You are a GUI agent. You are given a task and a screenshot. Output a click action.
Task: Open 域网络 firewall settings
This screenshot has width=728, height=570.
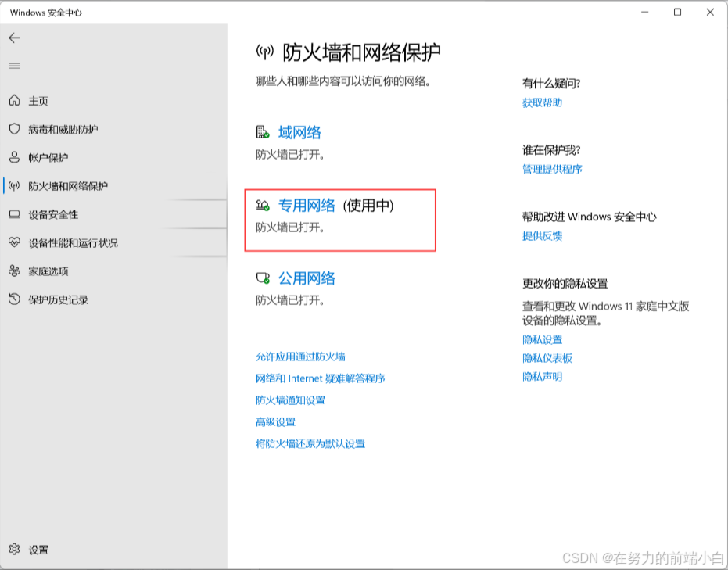pyautogui.click(x=299, y=133)
